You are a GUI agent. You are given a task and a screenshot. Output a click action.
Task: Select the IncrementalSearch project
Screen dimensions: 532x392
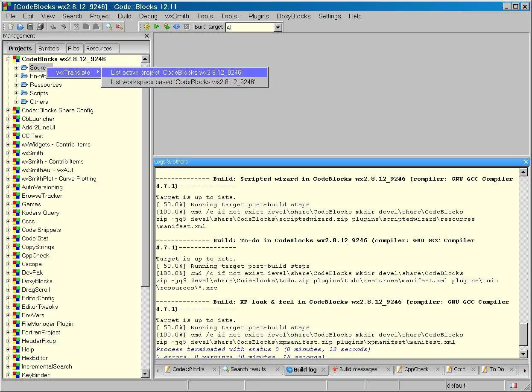tap(47, 366)
